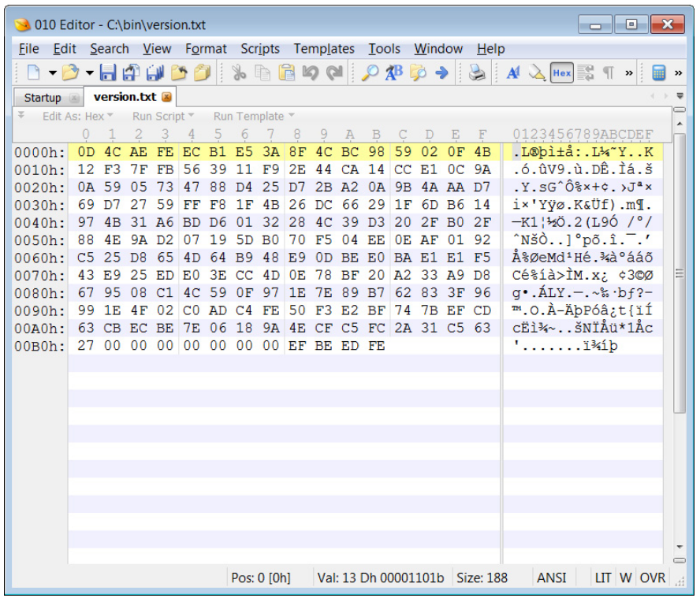
Task: Click the Copy icon
Action: (x=262, y=72)
